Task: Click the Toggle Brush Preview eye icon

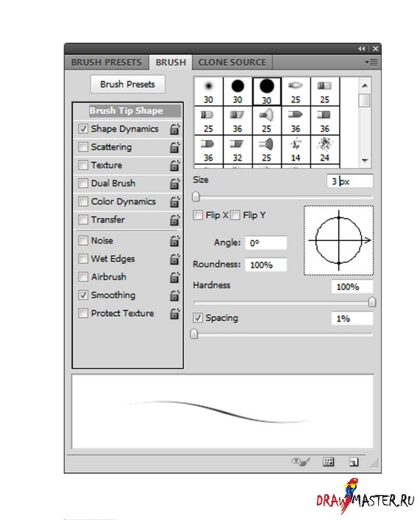Action: tap(301, 461)
